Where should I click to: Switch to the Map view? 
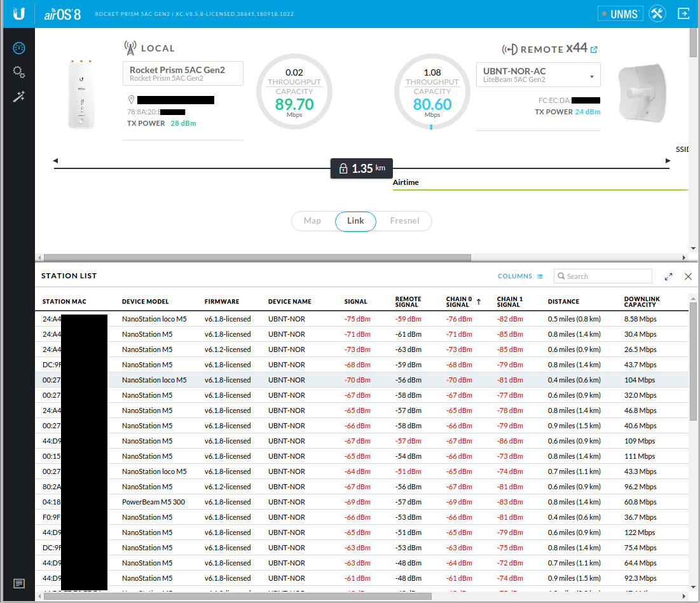pos(312,221)
